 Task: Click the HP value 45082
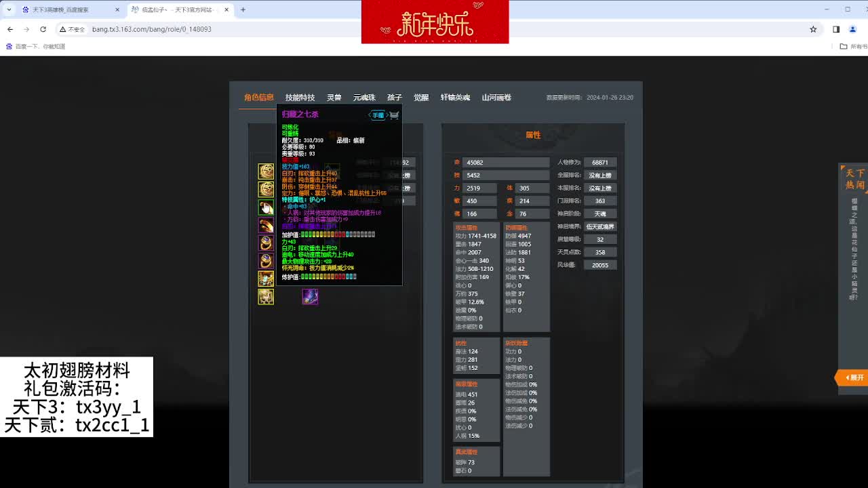point(506,163)
